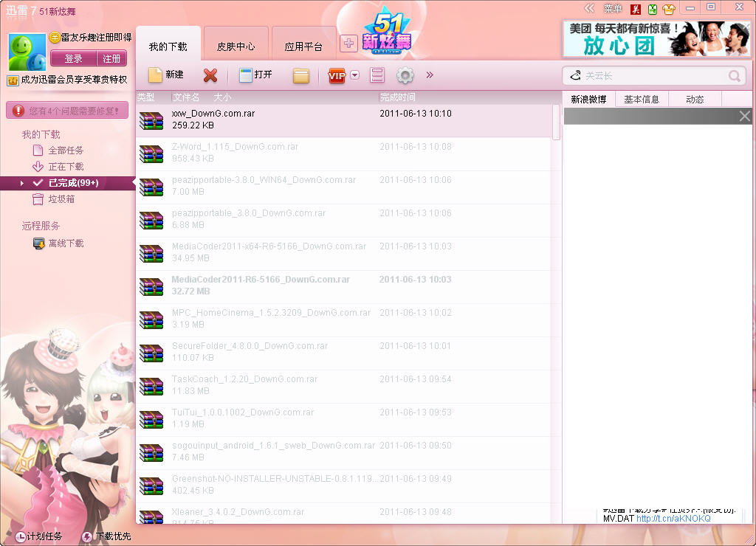Close the gray bar in the 新浪微博 panel
The image size is (756, 546).
pyautogui.click(x=744, y=116)
